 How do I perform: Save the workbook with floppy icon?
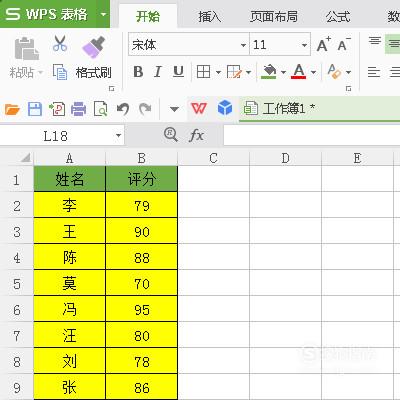(35, 109)
